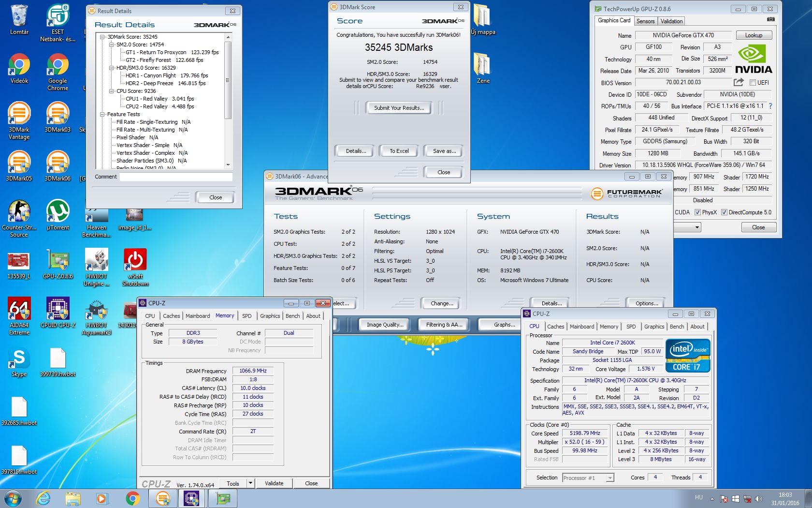The width and height of the screenshot is (812, 508).
Task: Click the Lookup button in GPU-Z
Action: [x=754, y=35]
